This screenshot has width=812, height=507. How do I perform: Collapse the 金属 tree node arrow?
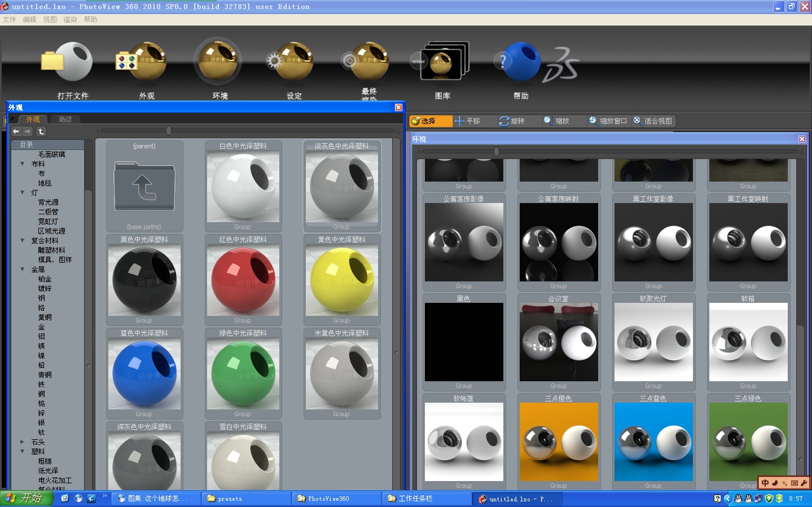tap(22, 270)
